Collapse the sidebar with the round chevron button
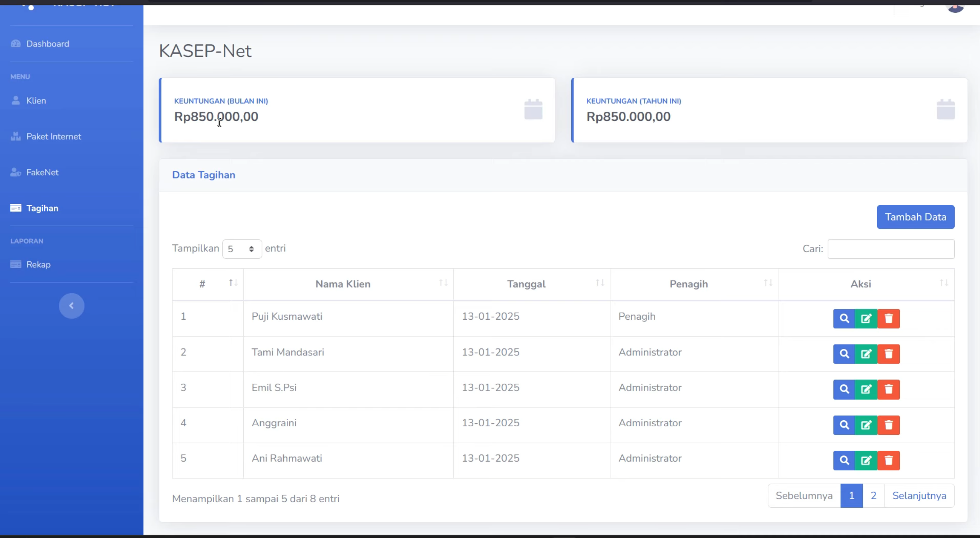Screen dimensions: 980x538 [x=71, y=306]
